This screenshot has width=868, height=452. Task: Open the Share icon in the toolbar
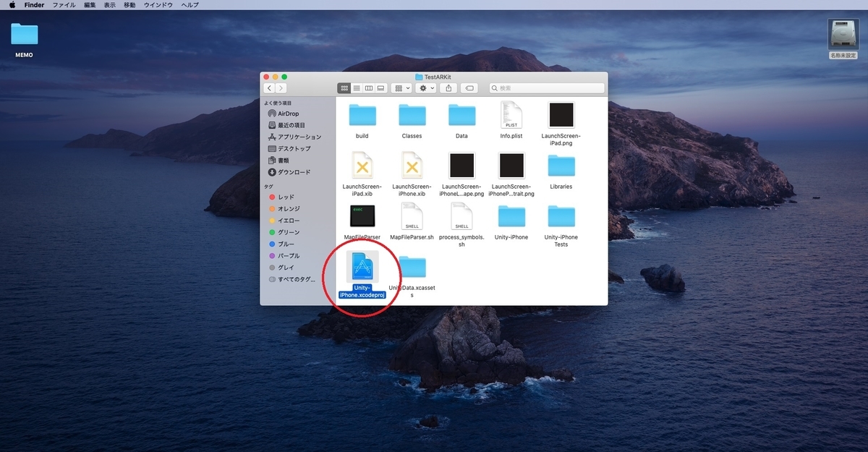tap(448, 88)
